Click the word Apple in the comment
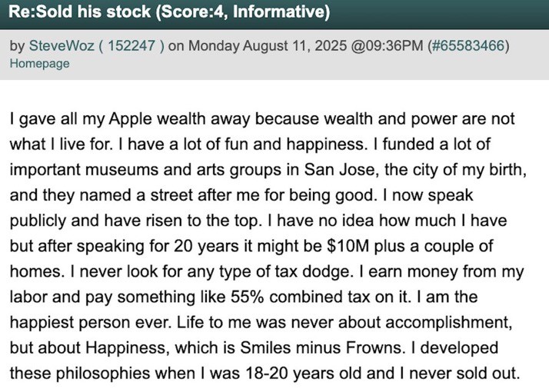Viewport: 549px width, 392px height. [x=130, y=119]
